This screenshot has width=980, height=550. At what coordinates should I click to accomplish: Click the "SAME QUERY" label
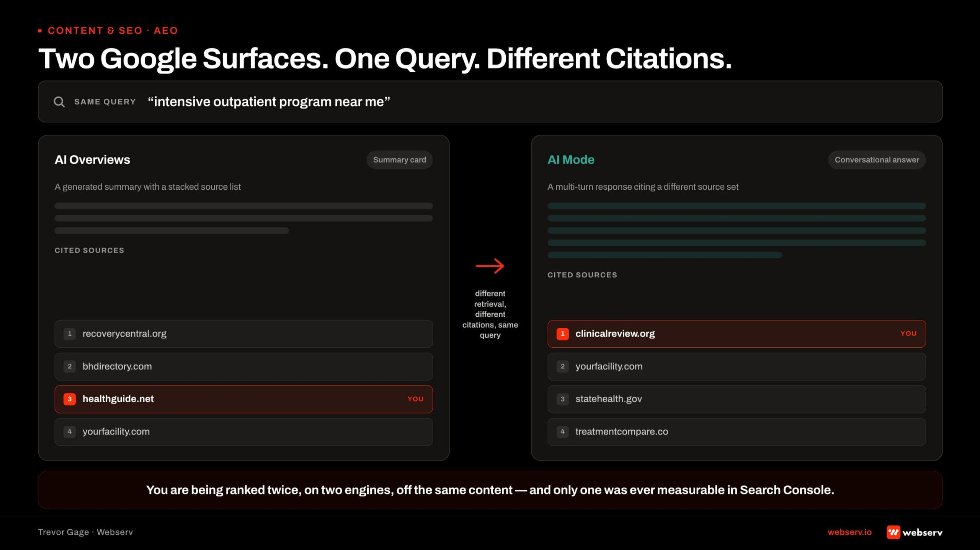click(105, 102)
